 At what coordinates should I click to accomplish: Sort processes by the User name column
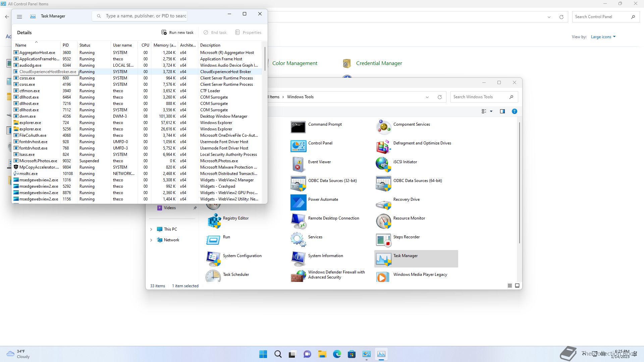(x=124, y=45)
